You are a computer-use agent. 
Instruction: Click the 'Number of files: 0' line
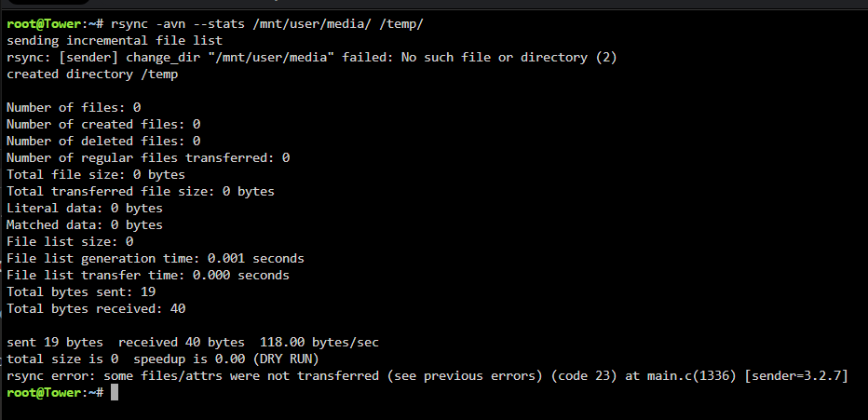pos(74,107)
